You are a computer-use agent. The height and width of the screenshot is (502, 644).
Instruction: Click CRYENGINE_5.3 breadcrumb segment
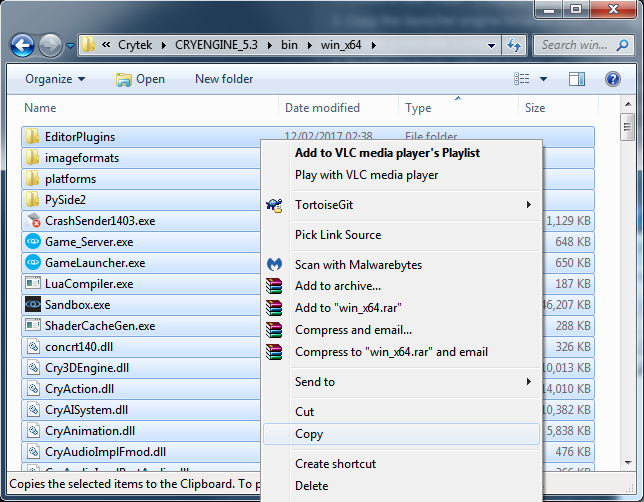pos(216,45)
